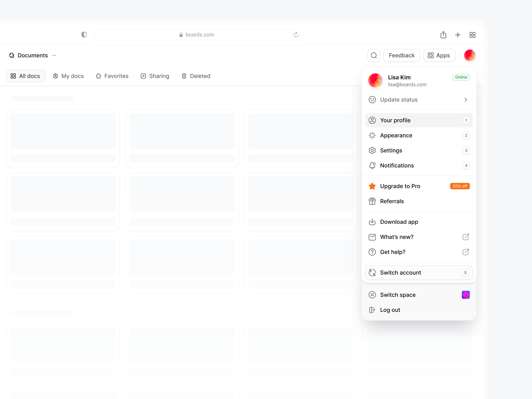Viewport: 532px width, 399px height.
Task: Select the Notifications bell icon in profile menu
Action: [372, 165]
